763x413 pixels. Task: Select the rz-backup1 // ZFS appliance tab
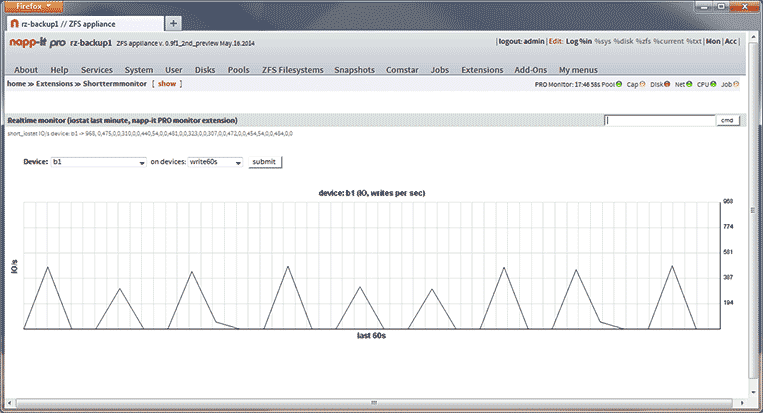[86, 23]
